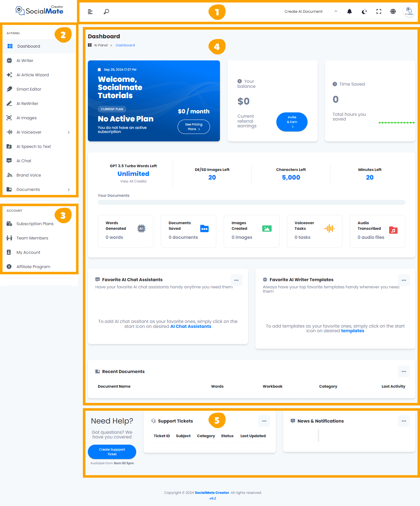The image size is (420, 506).
Task: Open the search magnifier in the top bar
Action: 106,12
